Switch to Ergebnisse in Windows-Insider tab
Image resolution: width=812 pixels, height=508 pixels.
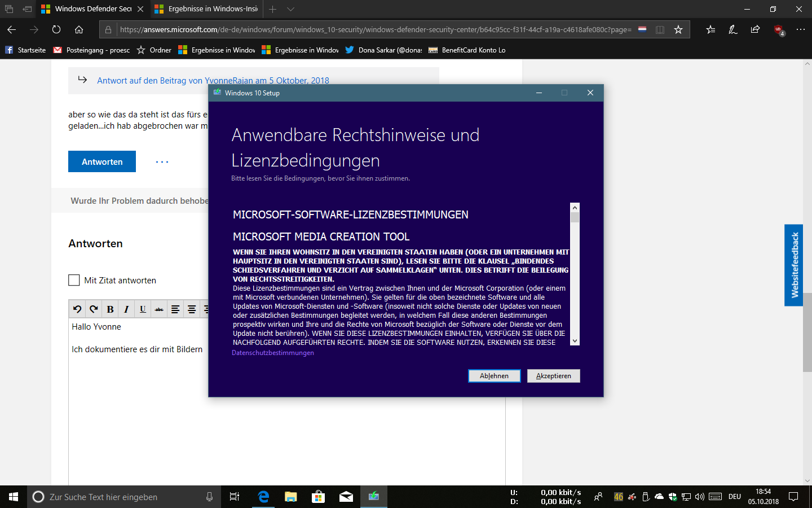pyautogui.click(x=206, y=9)
